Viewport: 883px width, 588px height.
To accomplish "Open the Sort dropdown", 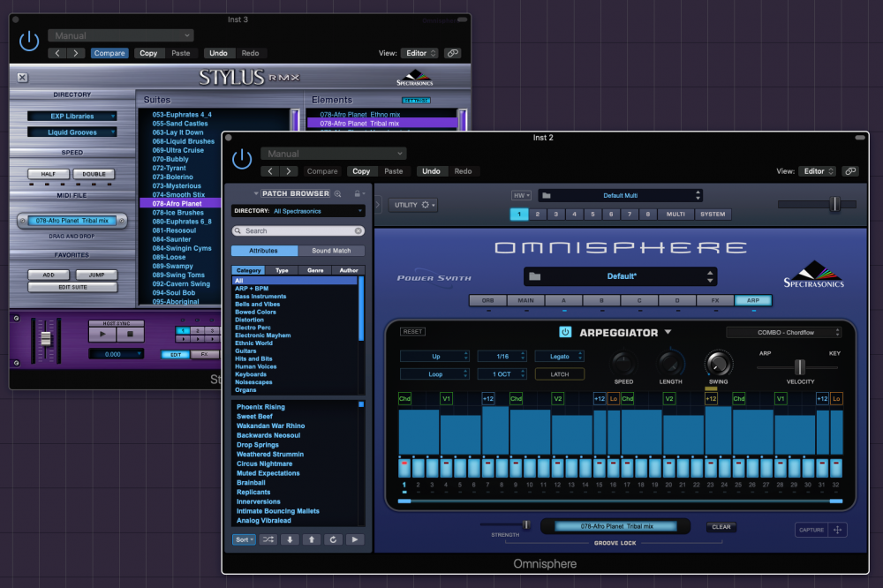I will pyautogui.click(x=244, y=539).
